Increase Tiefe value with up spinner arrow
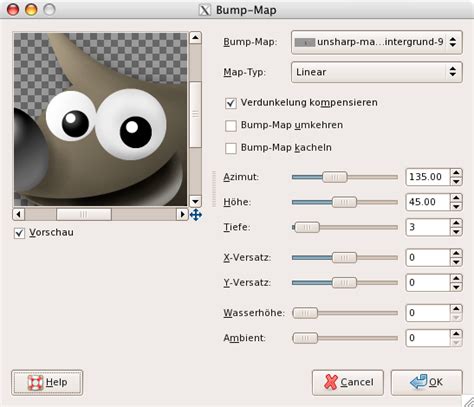This screenshot has width=474, height=407. point(456,223)
